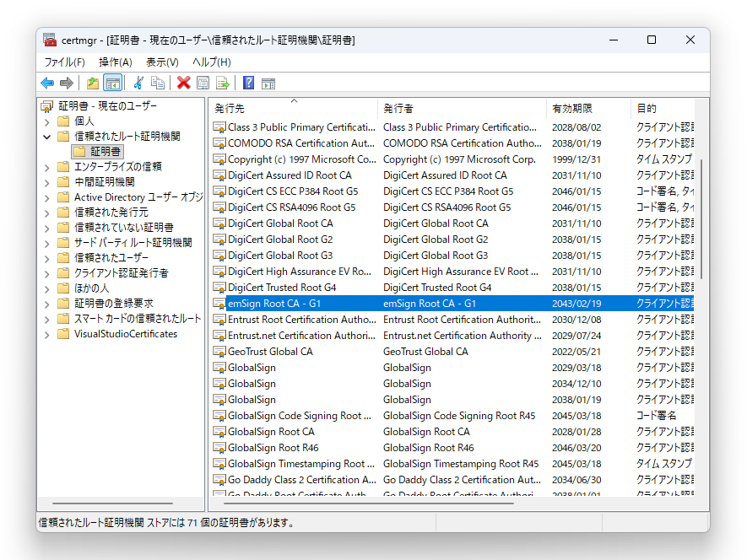This screenshot has height=560, width=747.
Task: Click the 2022/05/21 expiry date cell
Action: [x=576, y=352]
